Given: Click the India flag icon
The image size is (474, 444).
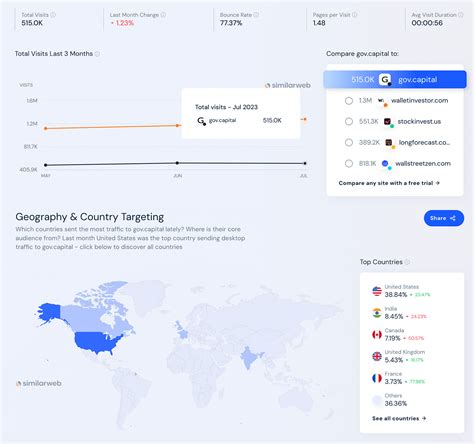Looking at the screenshot, I should click(377, 313).
